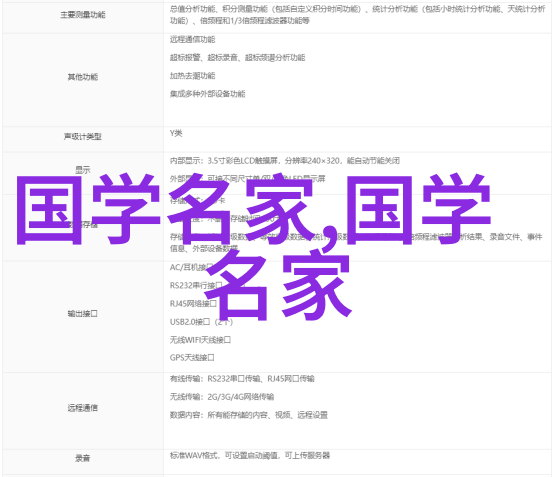The height and width of the screenshot is (477, 554).
Task: Select the 无线WIFI天线接口 line
Action: coord(200,340)
